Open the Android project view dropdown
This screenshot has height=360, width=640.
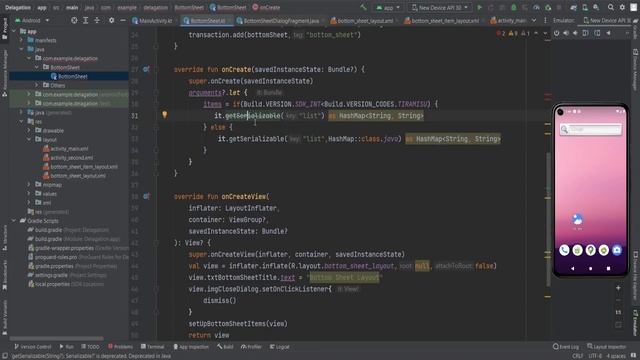(x=33, y=20)
